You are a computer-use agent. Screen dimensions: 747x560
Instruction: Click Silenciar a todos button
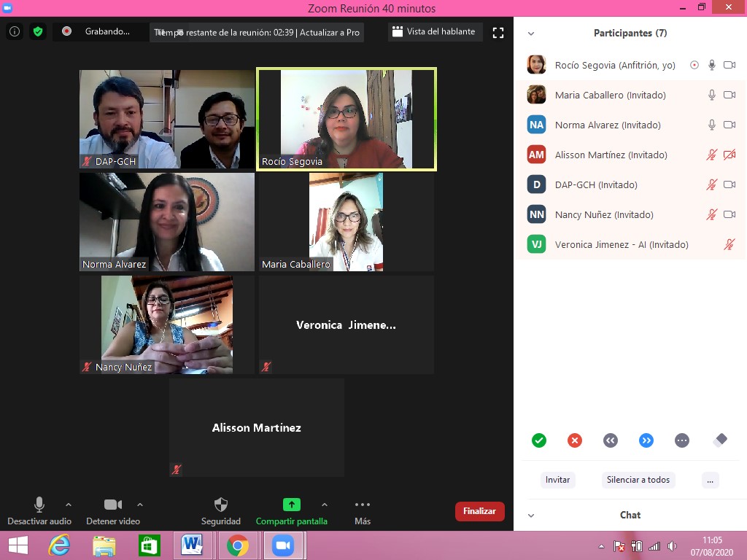(x=638, y=480)
